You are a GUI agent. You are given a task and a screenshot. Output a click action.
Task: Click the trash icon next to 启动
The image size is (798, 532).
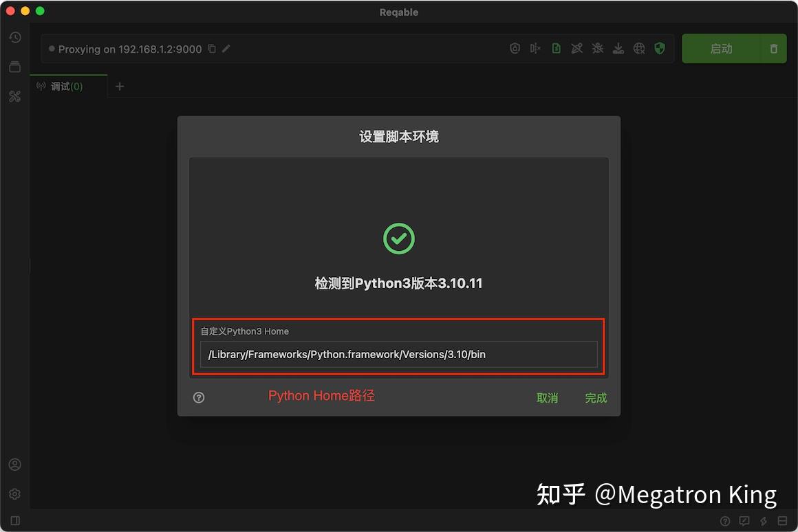tap(773, 48)
